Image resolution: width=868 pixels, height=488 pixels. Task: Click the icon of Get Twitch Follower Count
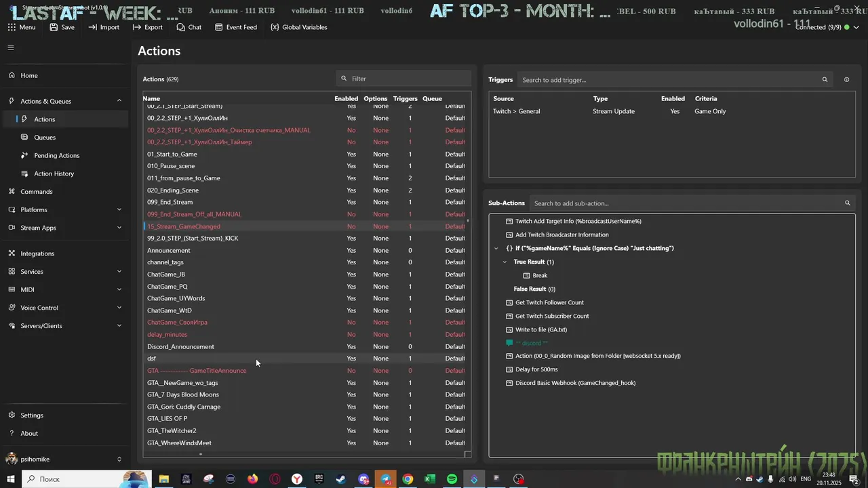pyautogui.click(x=510, y=302)
